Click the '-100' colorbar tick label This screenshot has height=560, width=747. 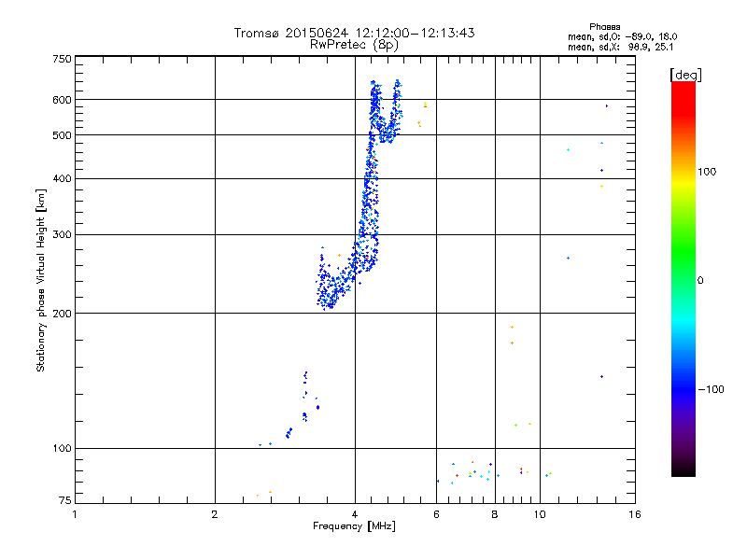pos(711,389)
